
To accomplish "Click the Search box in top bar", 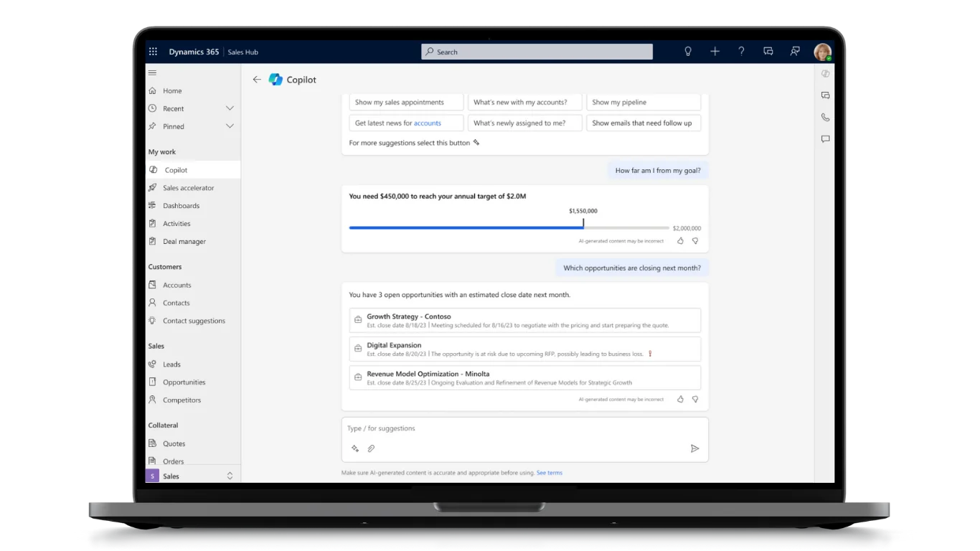I will tap(537, 52).
